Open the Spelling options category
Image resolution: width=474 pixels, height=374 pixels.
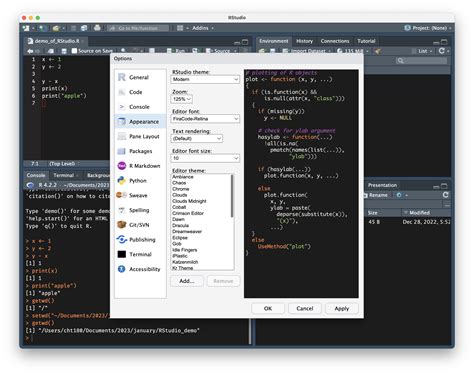tap(140, 210)
